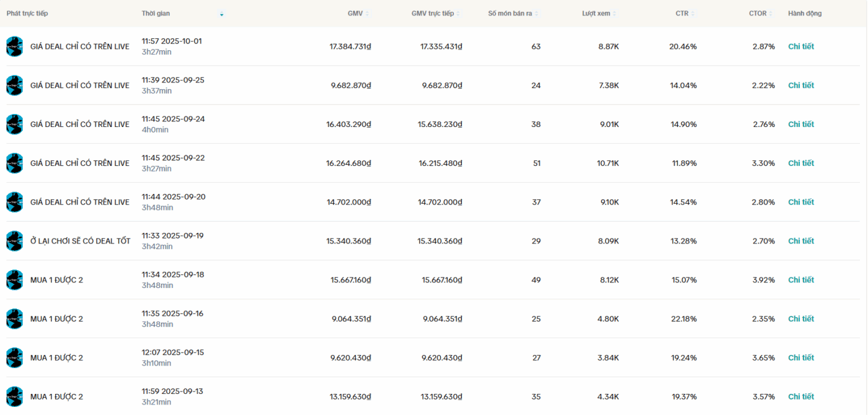Select MUA 1 ĐƯỢC 2 livestream from 2025-09-16
The width and height of the screenshot is (868, 415).
[x=56, y=319]
